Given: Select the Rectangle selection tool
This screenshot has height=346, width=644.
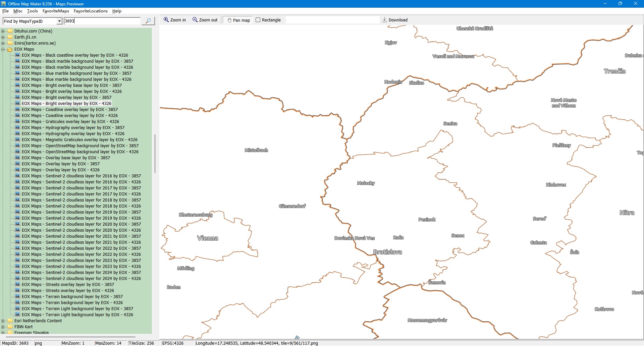Looking at the screenshot, I should pos(258,20).
